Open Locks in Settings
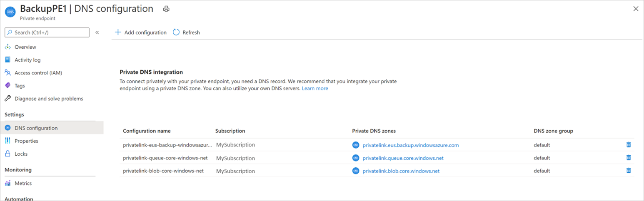644x201 pixels. [x=21, y=154]
